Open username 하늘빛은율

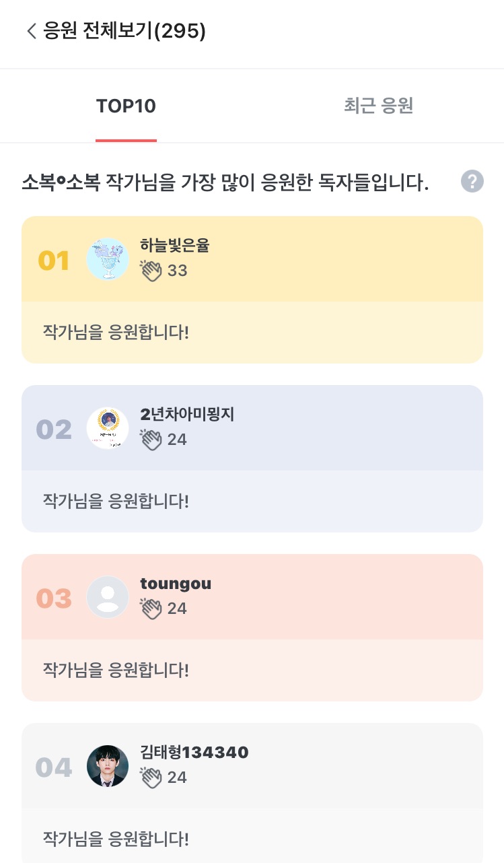click(175, 246)
